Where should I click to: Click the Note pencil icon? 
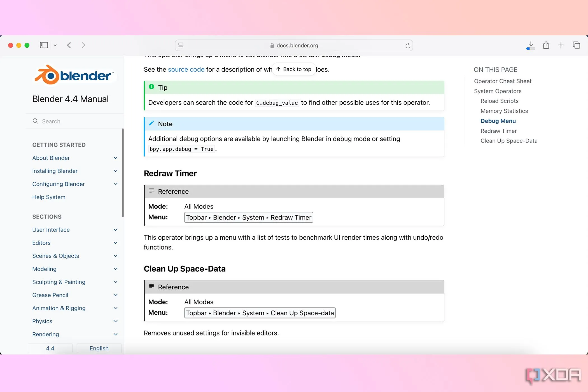[151, 123]
